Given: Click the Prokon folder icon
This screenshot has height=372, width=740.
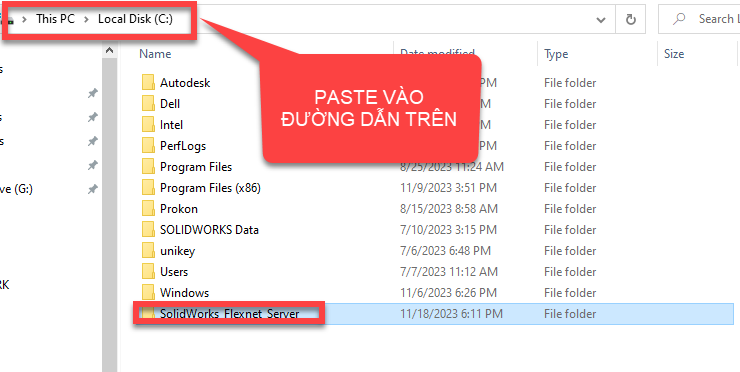Looking at the screenshot, I should click(x=148, y=209).
